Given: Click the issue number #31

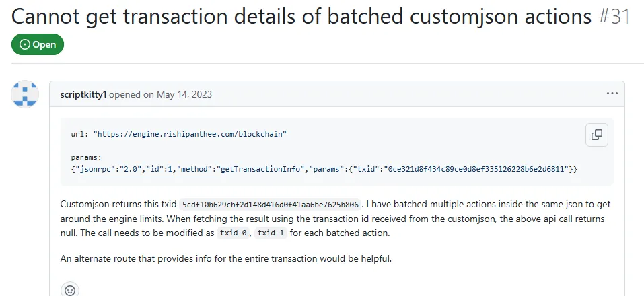Looking at the screenshot, I should click(x=614, y=16).
